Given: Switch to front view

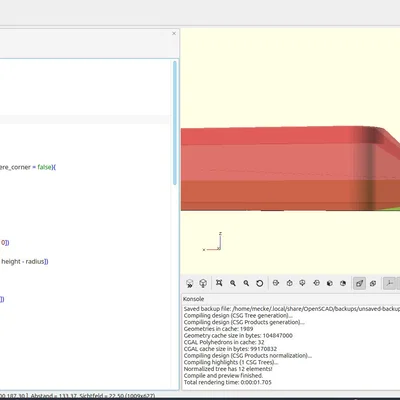Looking at the screenshot, I should (330, 283).
